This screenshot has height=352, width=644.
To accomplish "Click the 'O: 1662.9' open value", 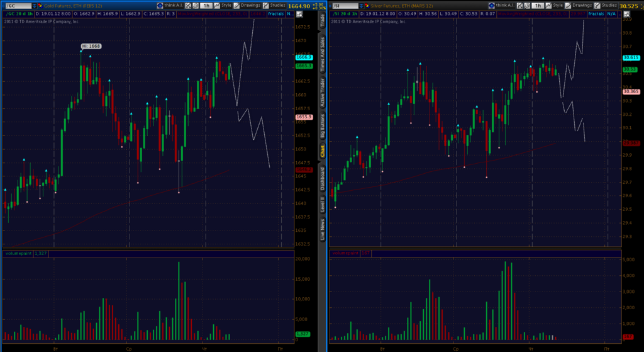I will click(84, 14).
